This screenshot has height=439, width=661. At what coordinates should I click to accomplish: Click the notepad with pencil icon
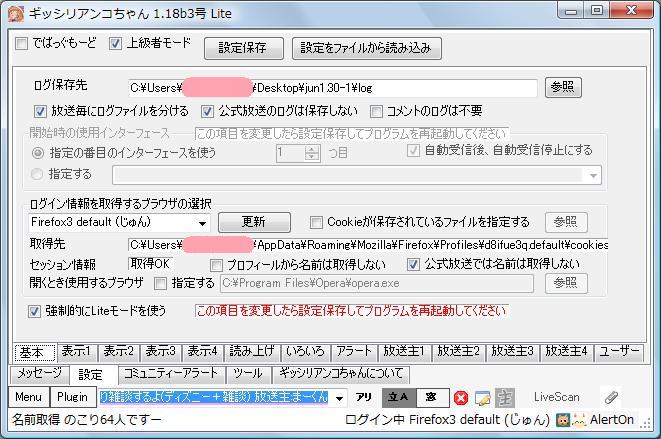coord(482,398)
